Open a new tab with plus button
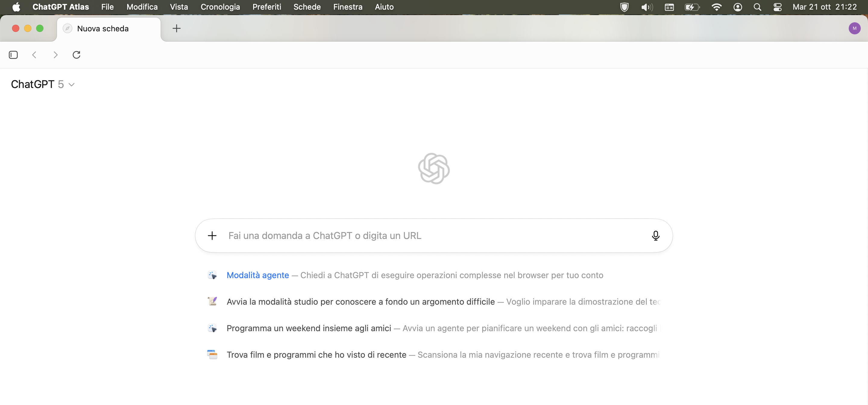 pos(177,28)
